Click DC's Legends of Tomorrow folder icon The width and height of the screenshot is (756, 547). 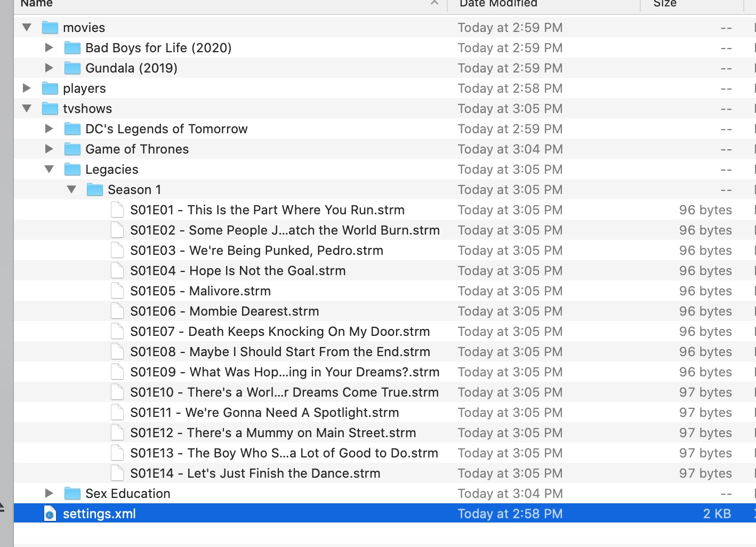pos(73,128)
